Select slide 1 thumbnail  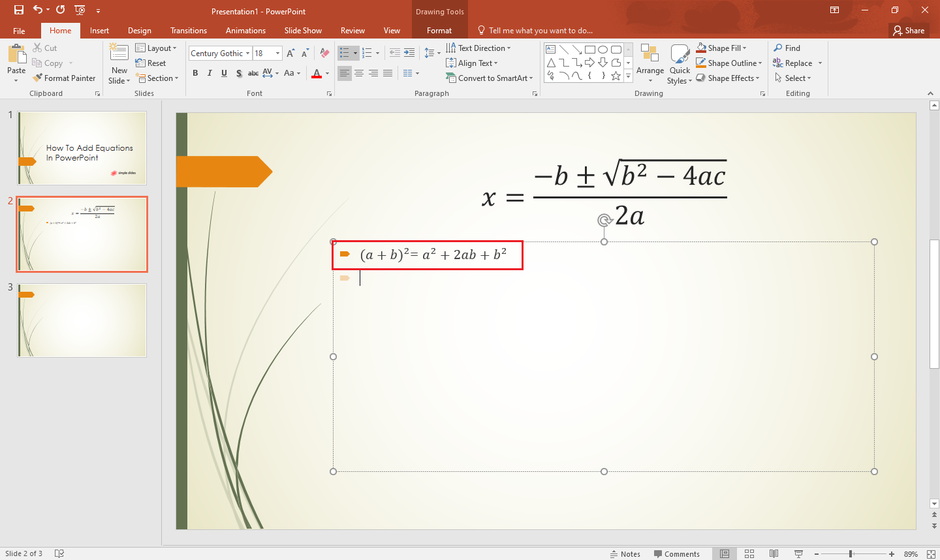pos(82,148)
